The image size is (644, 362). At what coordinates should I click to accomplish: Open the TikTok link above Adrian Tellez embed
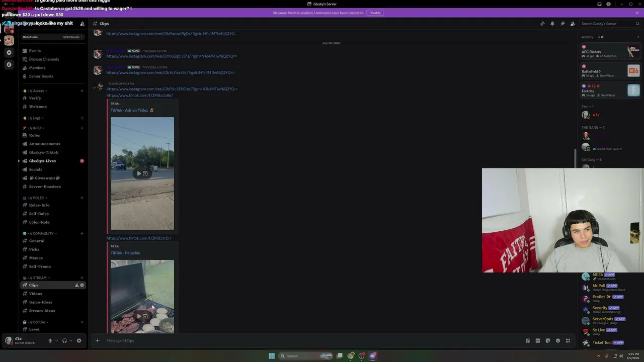(x=139, y=96)
